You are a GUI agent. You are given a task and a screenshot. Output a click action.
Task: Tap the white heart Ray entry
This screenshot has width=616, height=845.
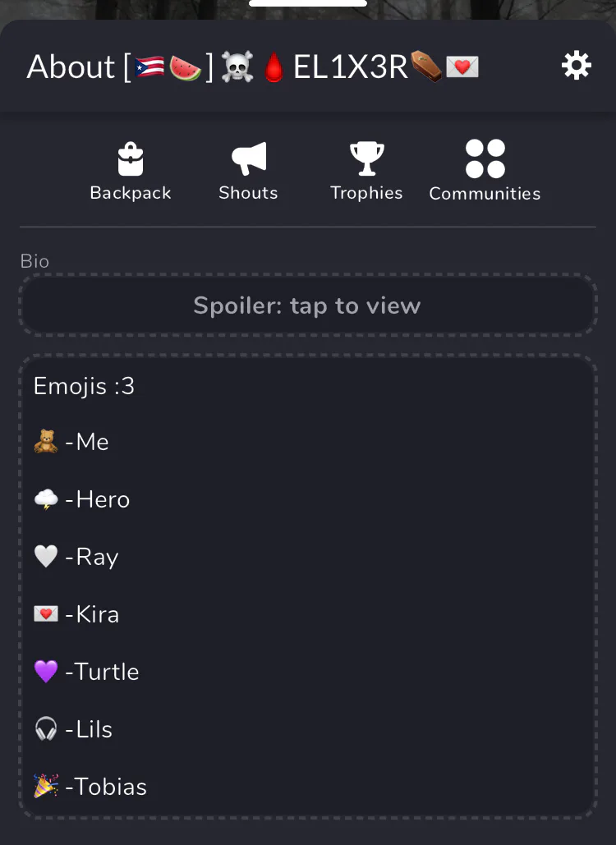point(76,557)
